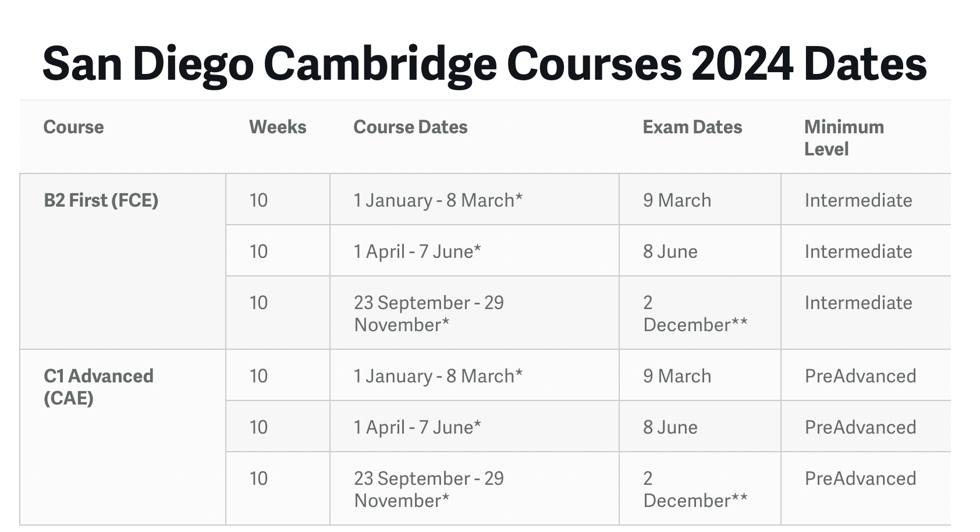The image size is (980, 532).
Task: Click the FCE 8 June exam date
Action: click(670, 251)
